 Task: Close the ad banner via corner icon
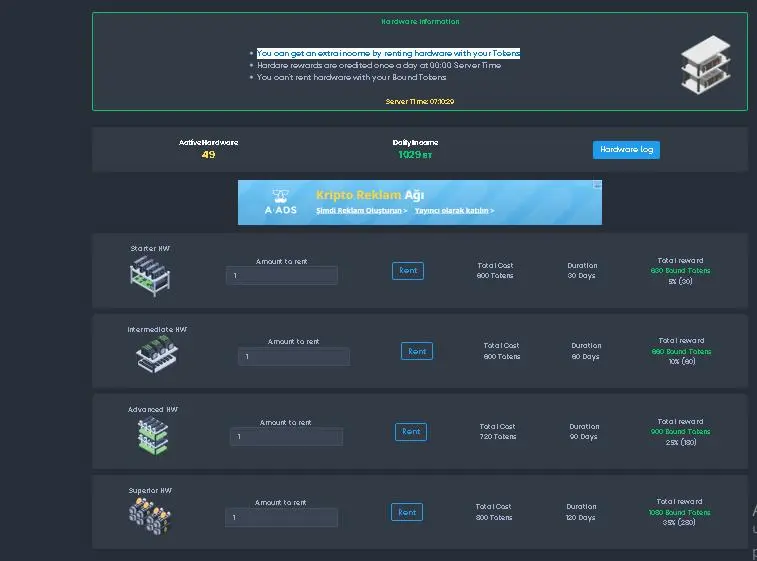click(597, 184)
